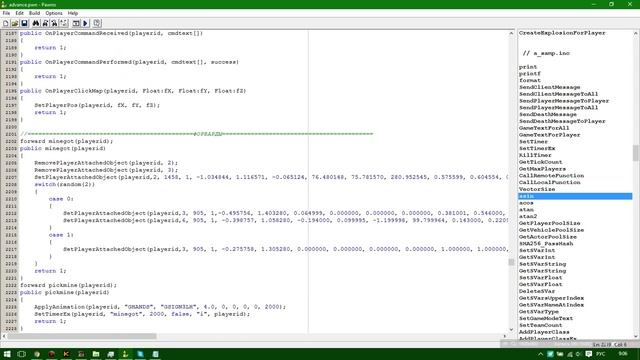The width and height of the screenshot is (640, 360).
Task: Click code editor scrollbar up arrow
Action: (511, 33)
